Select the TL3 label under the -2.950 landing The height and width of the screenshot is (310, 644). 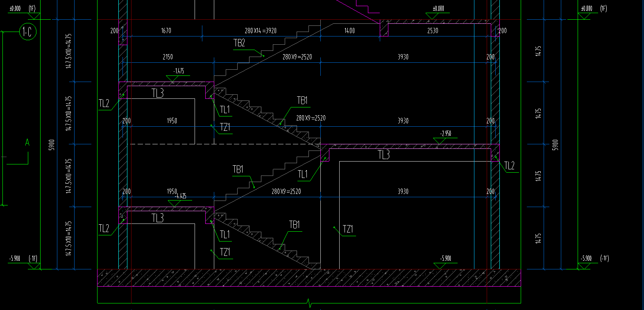coord(383,155)
